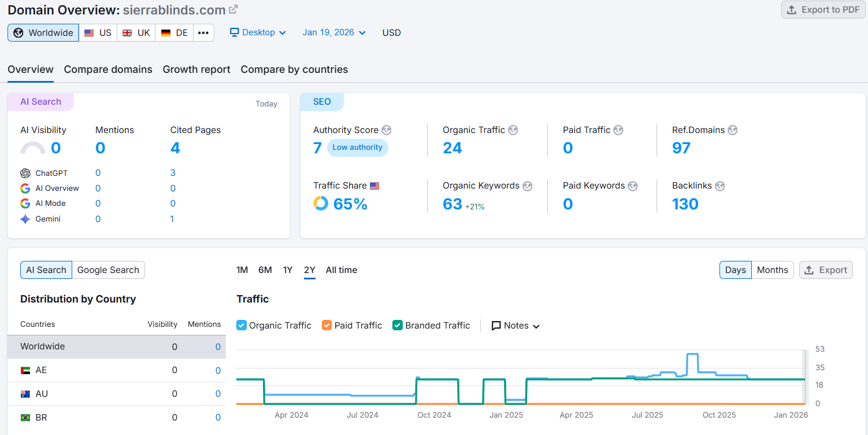This screenshot has width=868, height=435.
Task: Click the Gemini icon in AI Search panel
Action: pos(26,219)
